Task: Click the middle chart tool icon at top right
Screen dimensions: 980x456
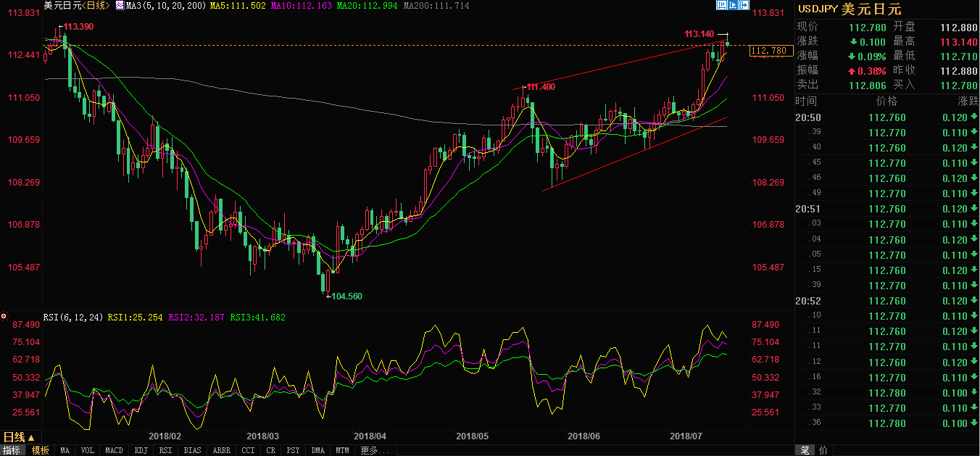Action: (x=733, y=5)
